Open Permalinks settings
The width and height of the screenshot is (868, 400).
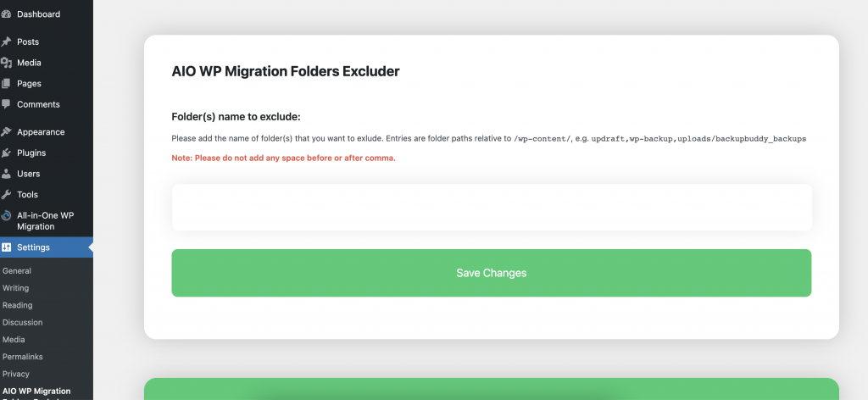pos(23,357)
